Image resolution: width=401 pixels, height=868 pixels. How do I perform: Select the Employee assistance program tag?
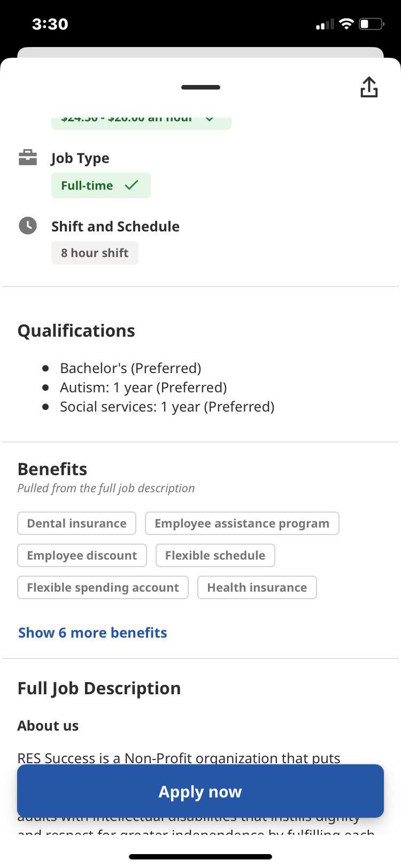pyautogui.click(x=242, y=524)
